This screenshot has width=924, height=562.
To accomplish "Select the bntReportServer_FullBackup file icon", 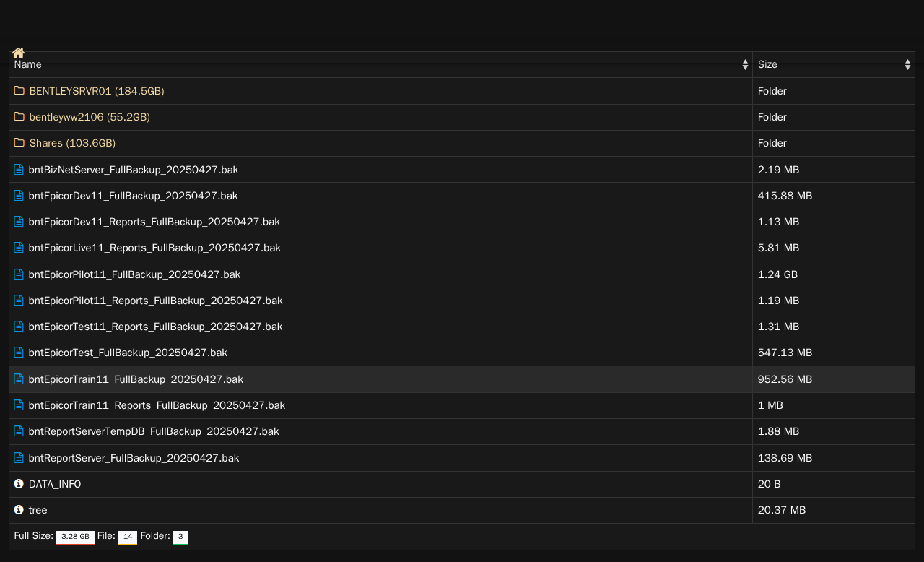I will point(19,458).
